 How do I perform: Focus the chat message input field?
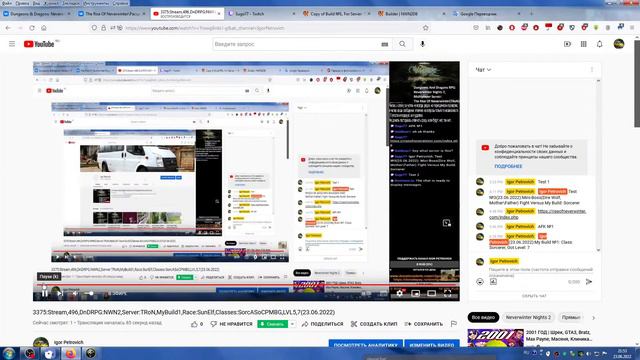tap(540, 270)
